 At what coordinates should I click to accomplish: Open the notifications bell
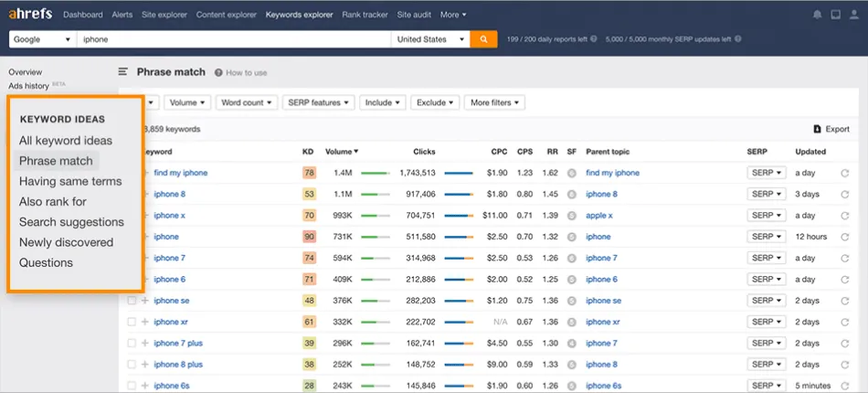pyautogui.click(x=817, y=15)
